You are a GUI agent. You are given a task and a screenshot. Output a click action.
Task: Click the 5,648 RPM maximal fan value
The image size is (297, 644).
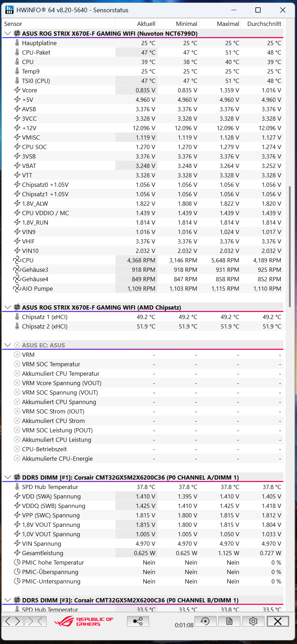(225, 260)
